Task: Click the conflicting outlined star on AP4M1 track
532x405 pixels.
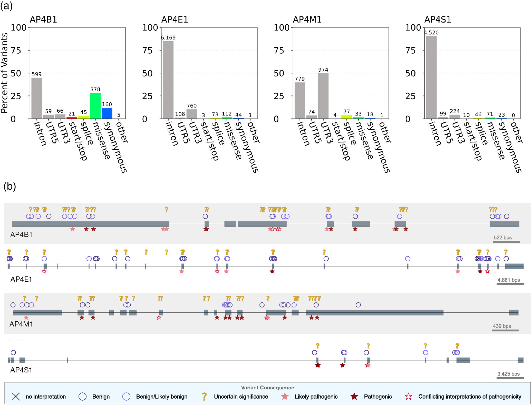Action: pos(159,317)
